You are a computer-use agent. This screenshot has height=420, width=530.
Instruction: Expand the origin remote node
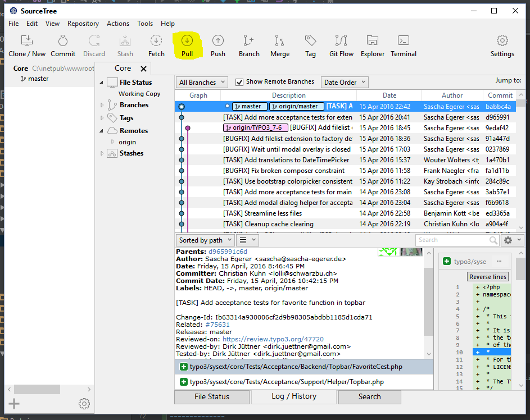pos(113,142)
